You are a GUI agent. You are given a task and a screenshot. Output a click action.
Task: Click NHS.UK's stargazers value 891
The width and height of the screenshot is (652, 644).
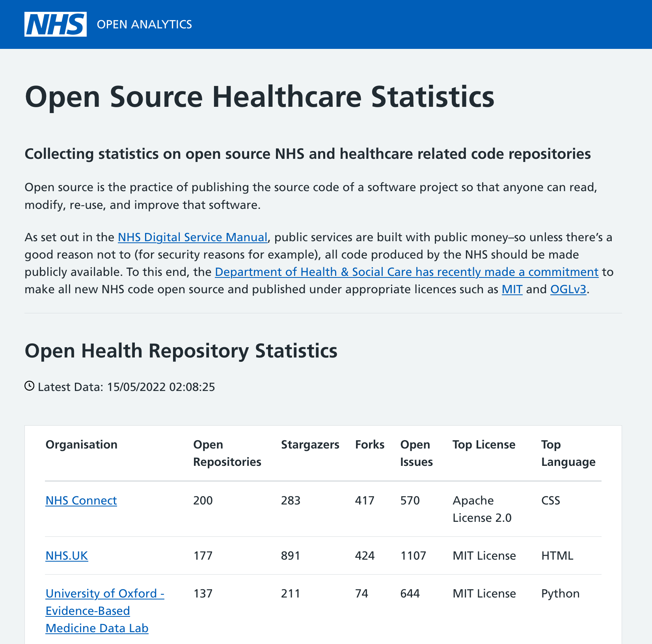click(x=291, y=556)
